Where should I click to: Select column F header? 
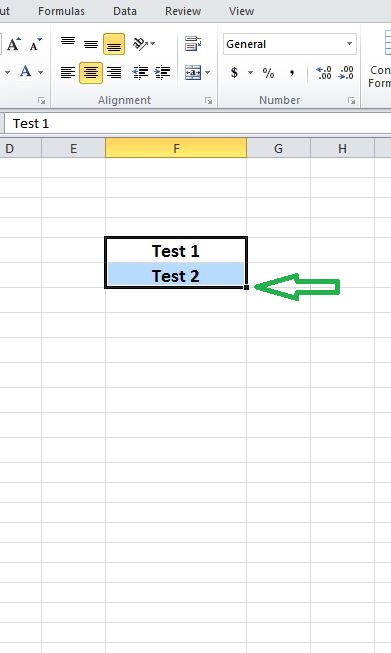176,148
